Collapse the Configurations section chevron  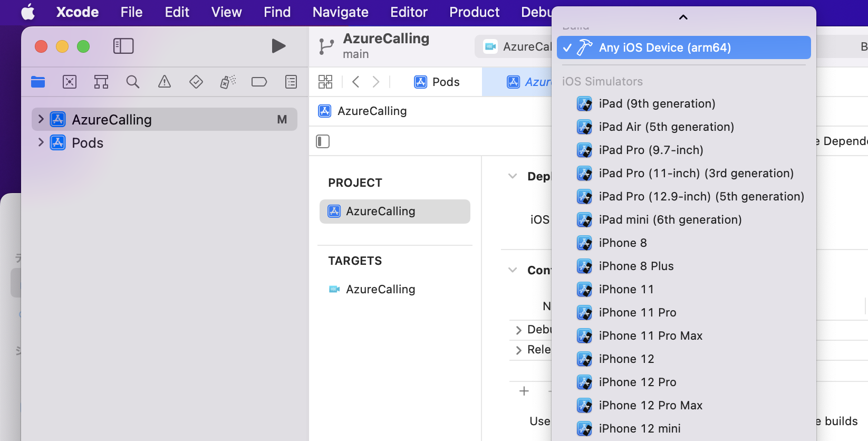coord(513,270)
